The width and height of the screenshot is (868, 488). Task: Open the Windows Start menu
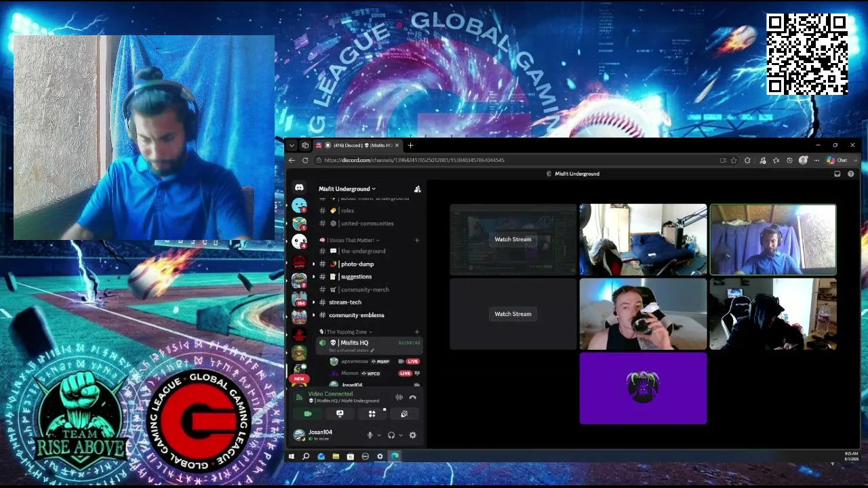[291, 457]
